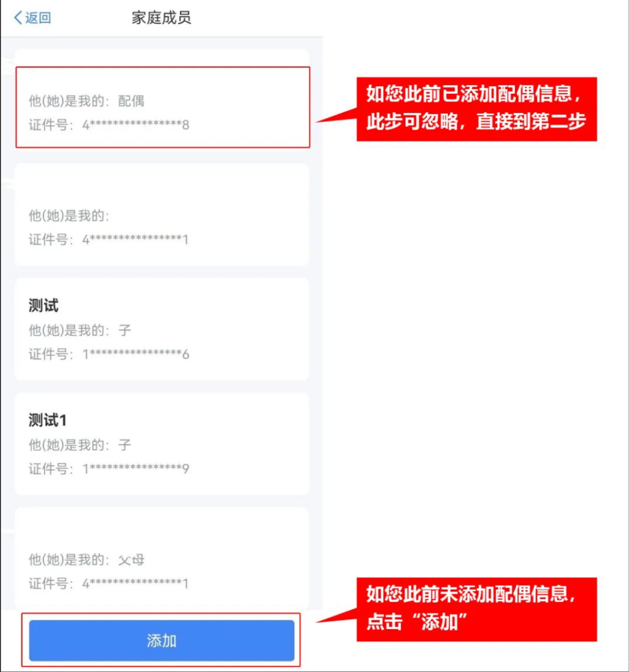Click the 返回 text link
Image resolution: width=629 pixels, height=672 pixels.
(38, 18)
